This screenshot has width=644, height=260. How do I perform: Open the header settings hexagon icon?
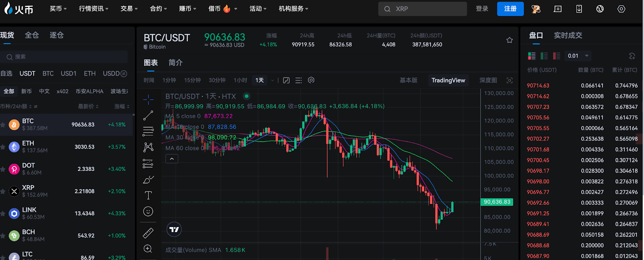(621, 9)
